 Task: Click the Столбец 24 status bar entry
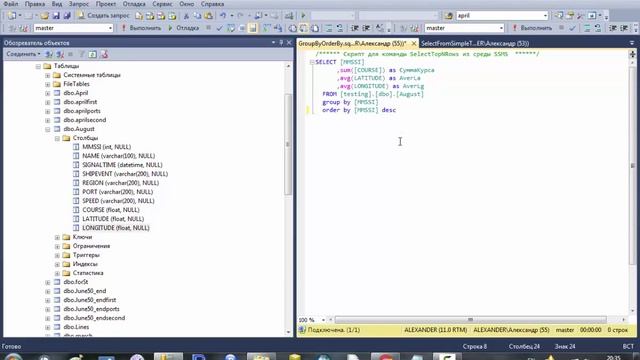[x=524, y=347]
